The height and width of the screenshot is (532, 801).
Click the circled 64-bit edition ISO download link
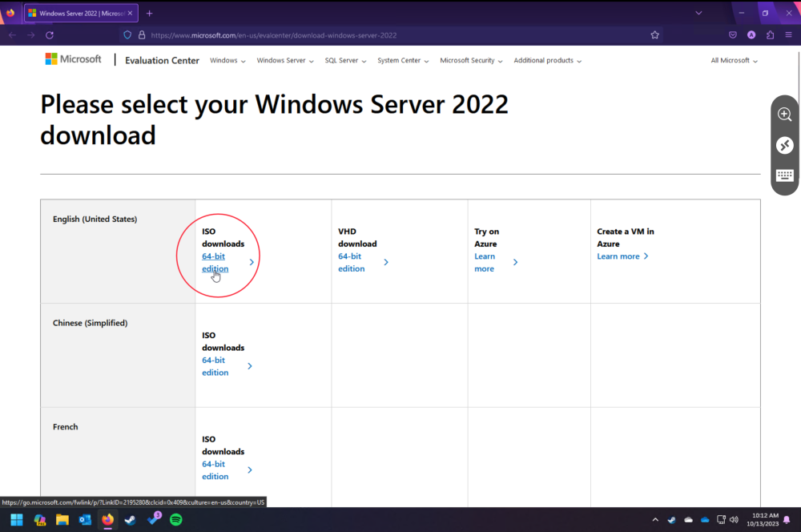[x=215, y=262]
